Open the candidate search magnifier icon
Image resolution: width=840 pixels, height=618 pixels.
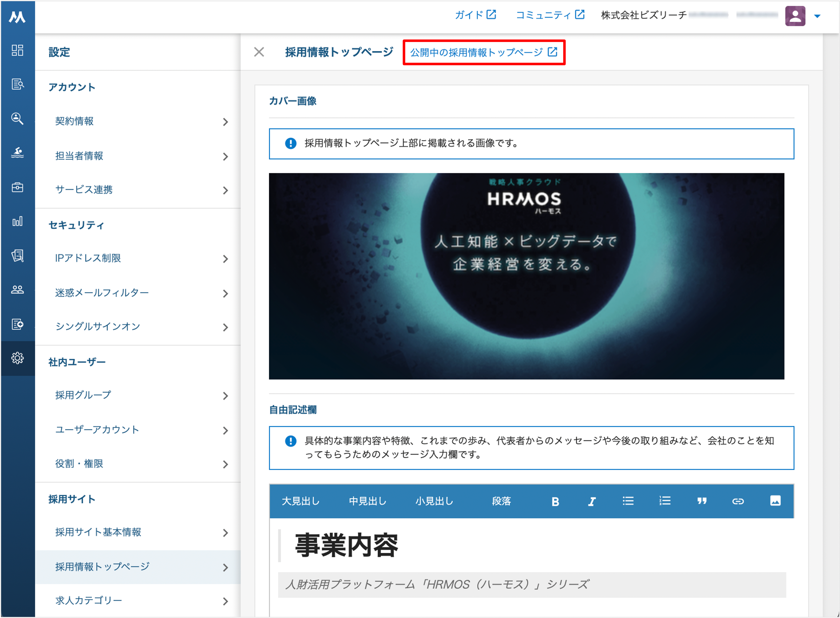pyautogui.click(x=17, y=119)
